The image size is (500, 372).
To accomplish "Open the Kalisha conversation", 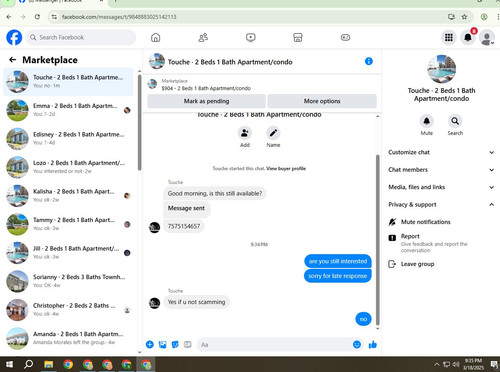I will coord(68,195).
